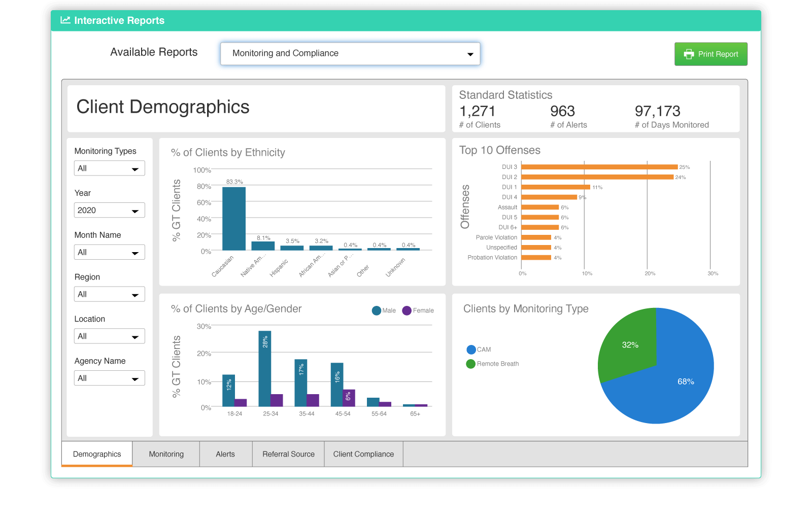Click the CAM legend circle

coord(471,350)
